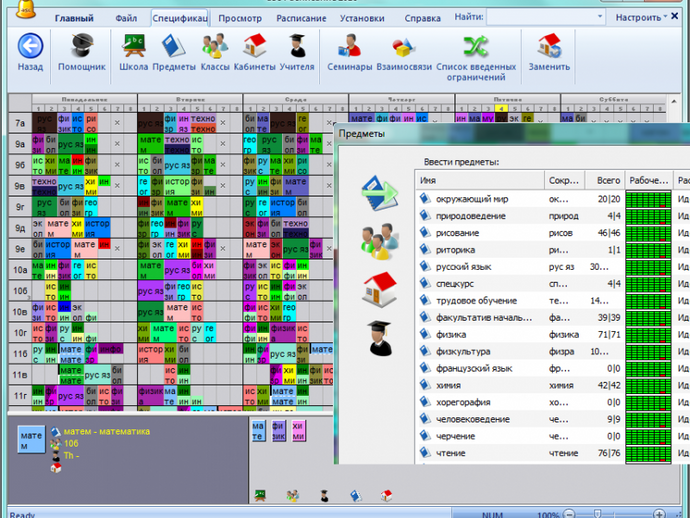Switch to the Спецификац tab
This screenshot has height=518, width=690.
(x=180, y=18)
